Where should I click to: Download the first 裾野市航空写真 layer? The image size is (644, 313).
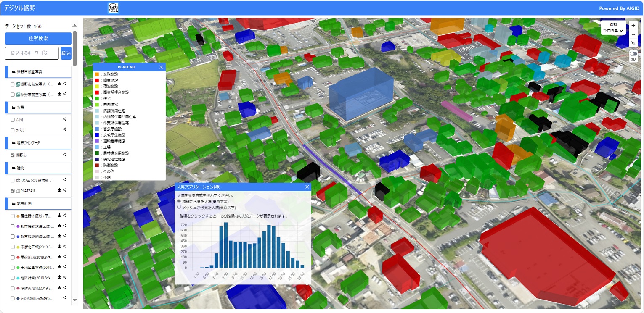[x=59, y=84]
